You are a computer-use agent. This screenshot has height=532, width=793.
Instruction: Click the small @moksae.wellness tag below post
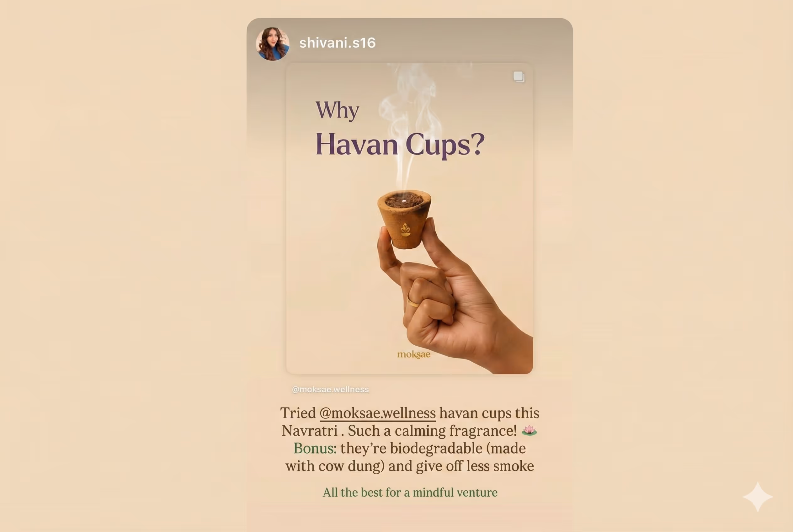(x=330, y=390)
